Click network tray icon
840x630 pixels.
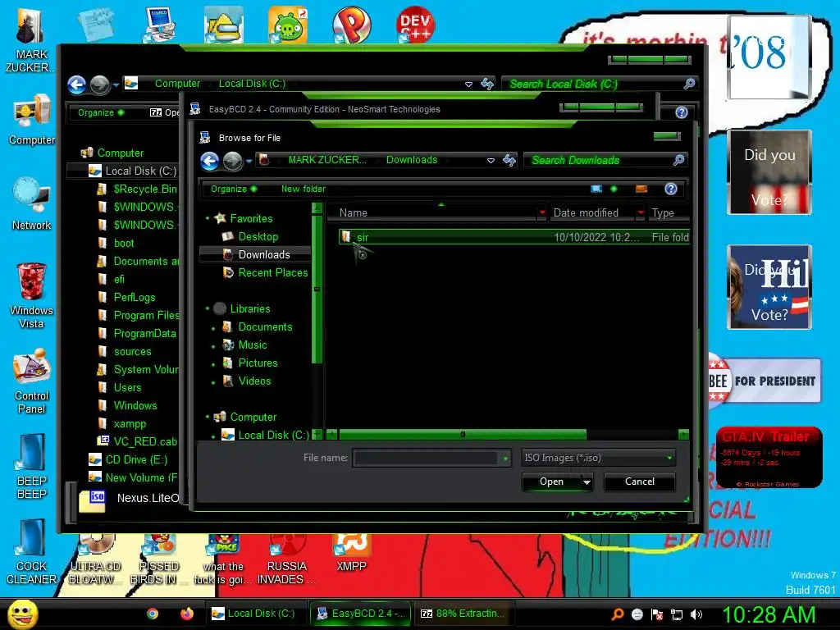677,614
